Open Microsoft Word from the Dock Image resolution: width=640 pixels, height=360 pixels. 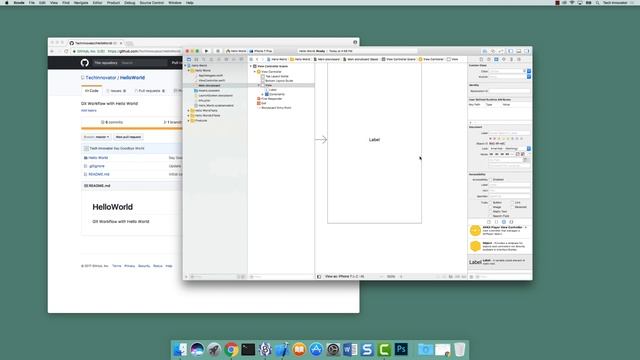[x=350, y=349]
